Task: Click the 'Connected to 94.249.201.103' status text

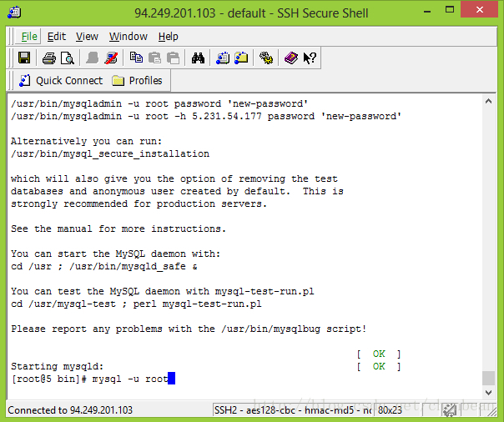Action: (x=70, y=410)
